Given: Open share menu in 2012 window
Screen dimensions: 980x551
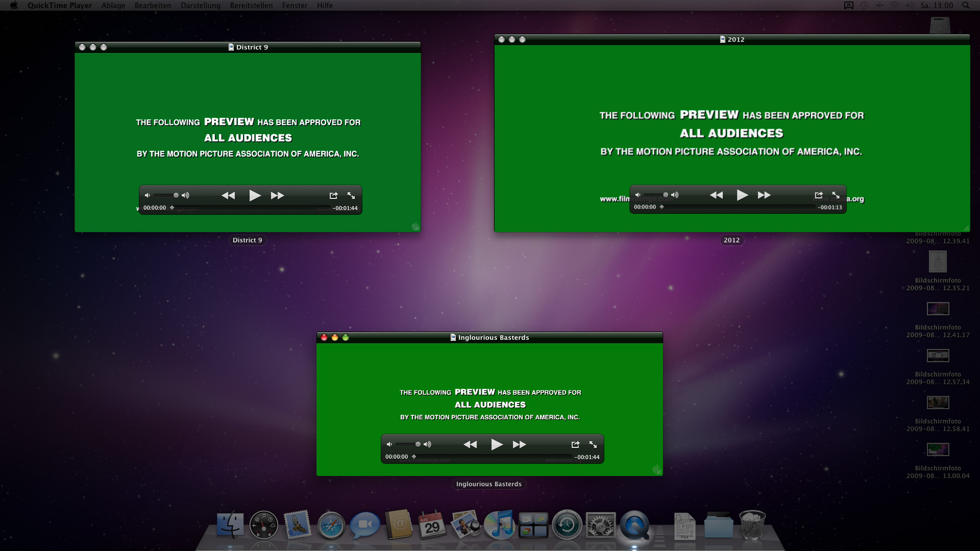Looking at the screenshot, I should coord(819,195).
